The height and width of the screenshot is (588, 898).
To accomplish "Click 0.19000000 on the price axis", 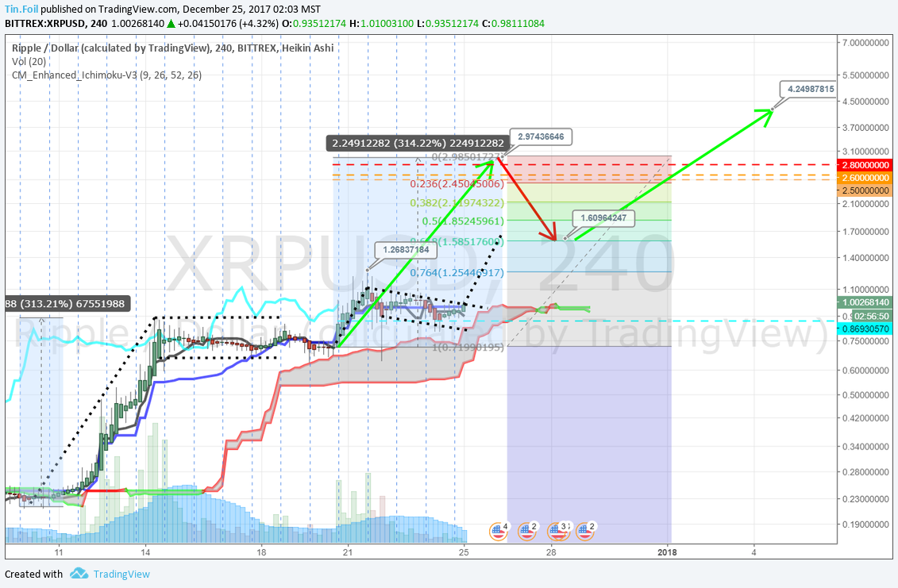I will click(865, 524).
